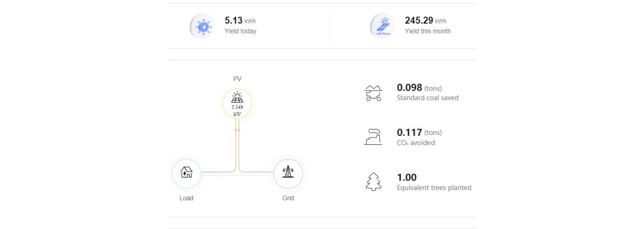The height and width of the screenshot is (229, 644).
Task: Click the "Yield today" label
Action: 240,31
